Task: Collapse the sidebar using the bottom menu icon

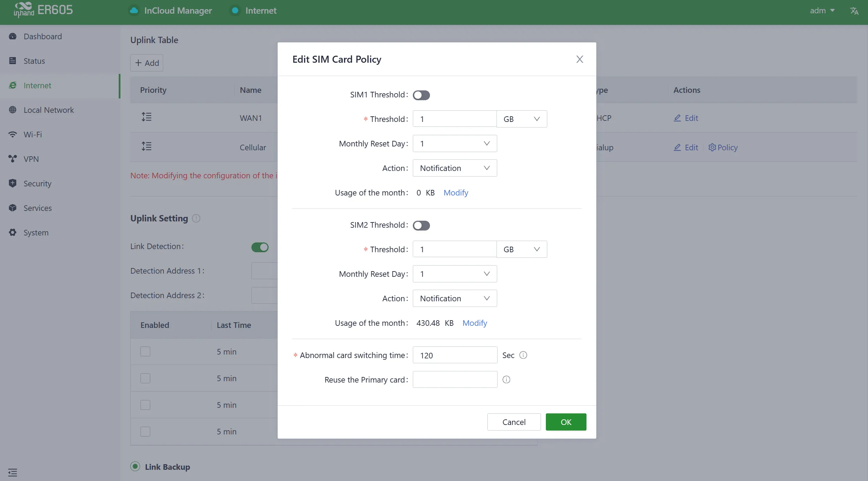Action: coord(13,472)
